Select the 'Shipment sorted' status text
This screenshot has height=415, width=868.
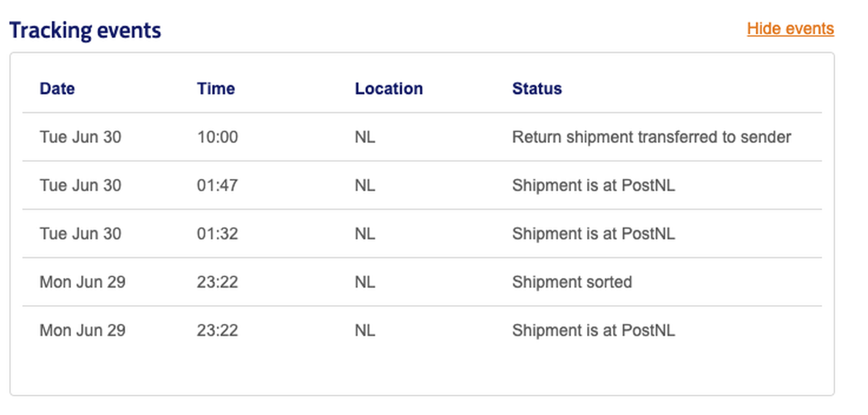click(572, 282)
